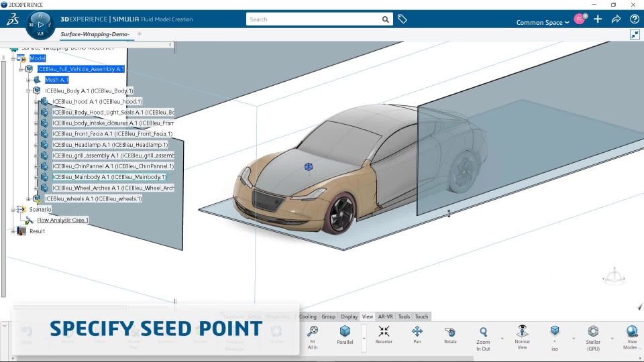Select ICEBleu_Body_Hood_Light_Seals A.1 row
The width and height of the screenshot is (644, 362).
[x=113, y=112]
